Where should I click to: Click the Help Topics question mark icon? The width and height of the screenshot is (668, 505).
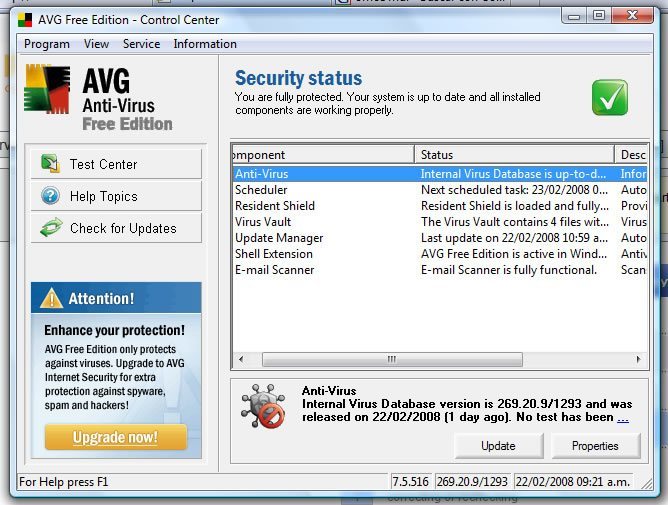coord(50,196)
